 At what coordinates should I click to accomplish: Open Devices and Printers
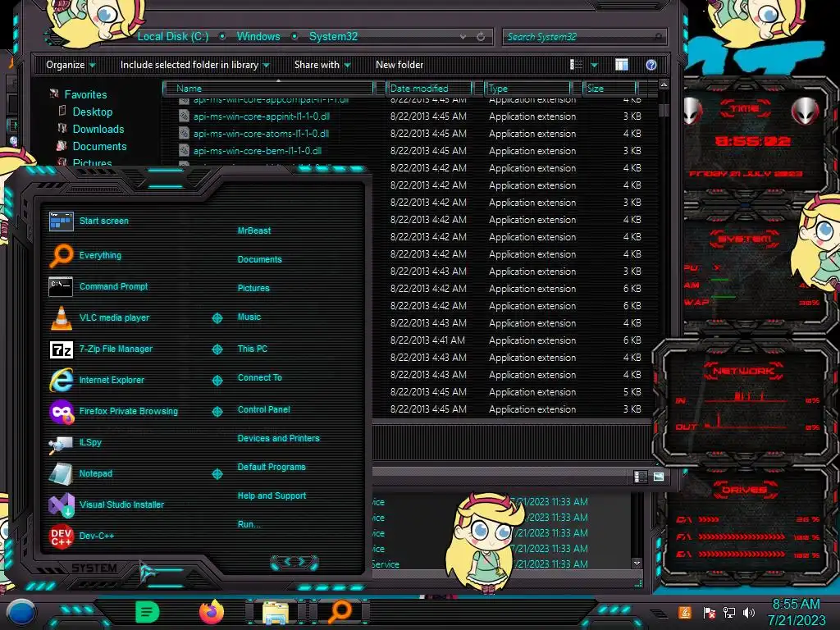tap(279, 438)
